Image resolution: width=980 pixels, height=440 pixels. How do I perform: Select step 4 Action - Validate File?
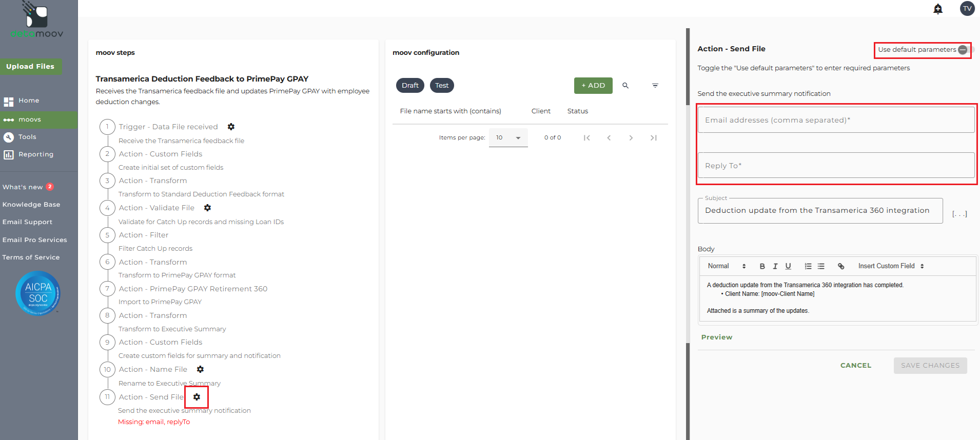click(x=156, y=208)
